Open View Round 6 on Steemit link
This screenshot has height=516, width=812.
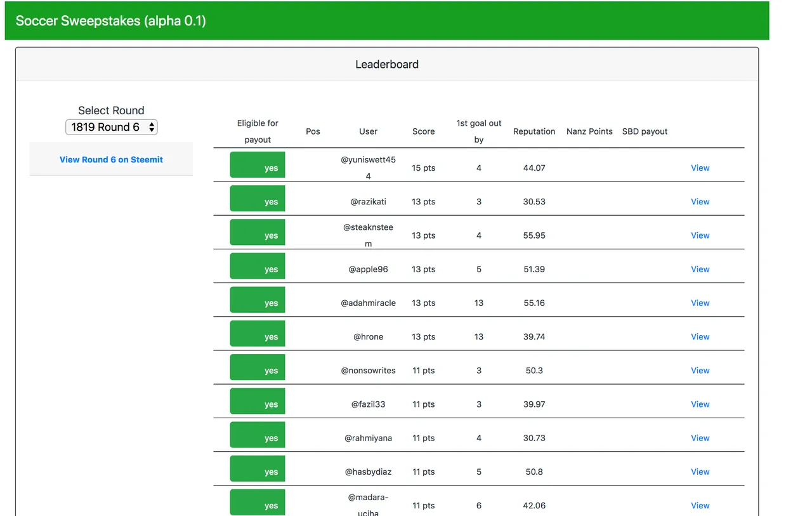pyautogui.click(x=111, y=159)
